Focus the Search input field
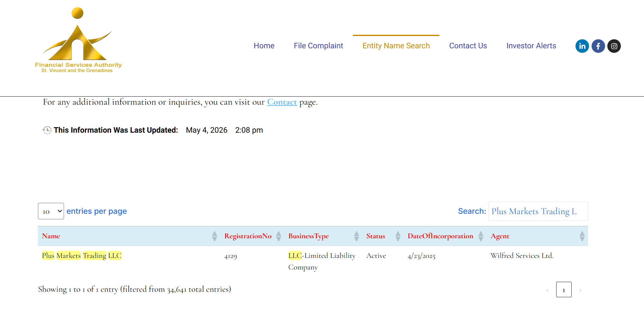Viewport: 644px width, 313px height. (x=538, y=211)
